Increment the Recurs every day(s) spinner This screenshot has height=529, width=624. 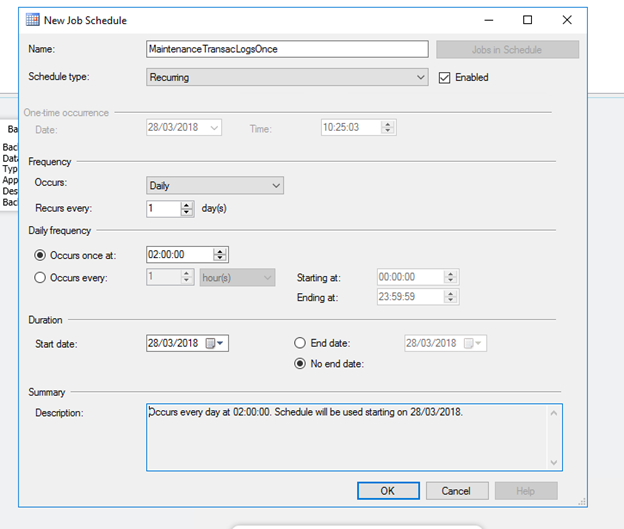pos(186,205)
